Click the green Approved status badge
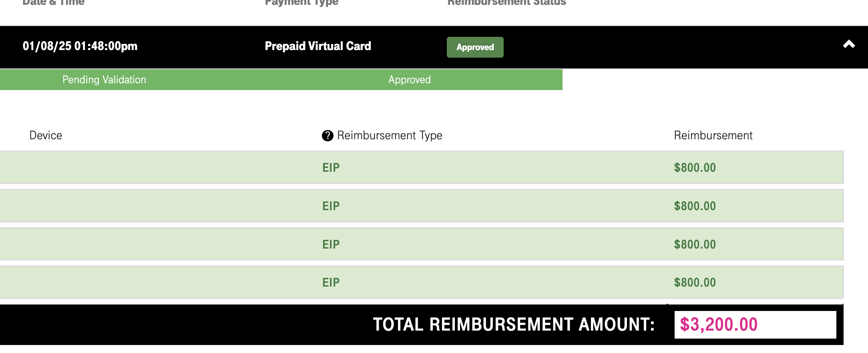The height and width of the screenshot is (353, 868). tap(475, 47)
